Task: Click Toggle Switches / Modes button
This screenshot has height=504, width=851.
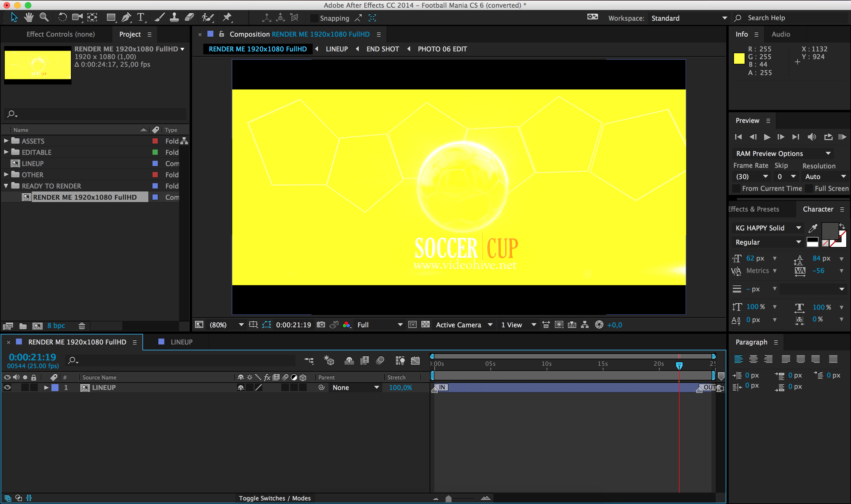Action: pos(275,498)
